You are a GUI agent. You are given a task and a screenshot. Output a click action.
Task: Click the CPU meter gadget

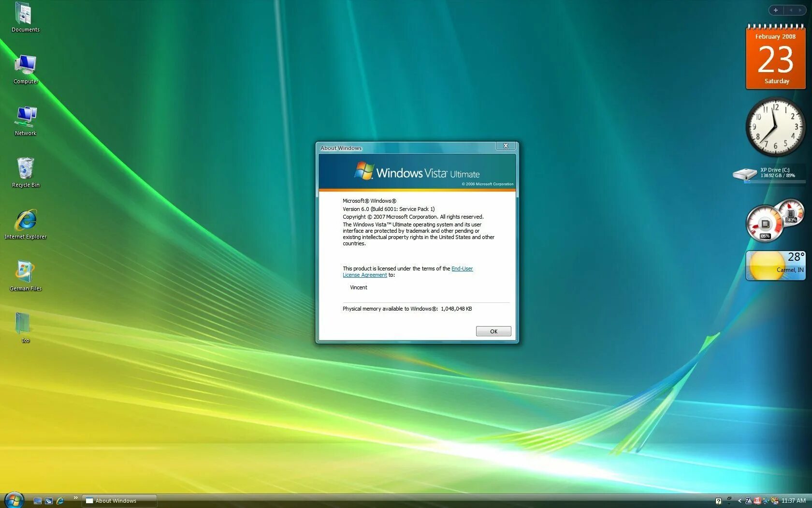click(x=765, y=223)
